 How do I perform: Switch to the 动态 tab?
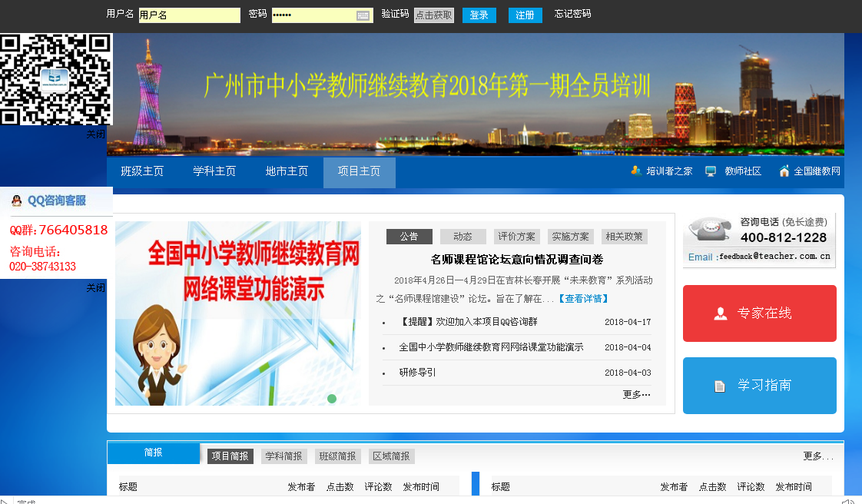[x=462, y=237]
